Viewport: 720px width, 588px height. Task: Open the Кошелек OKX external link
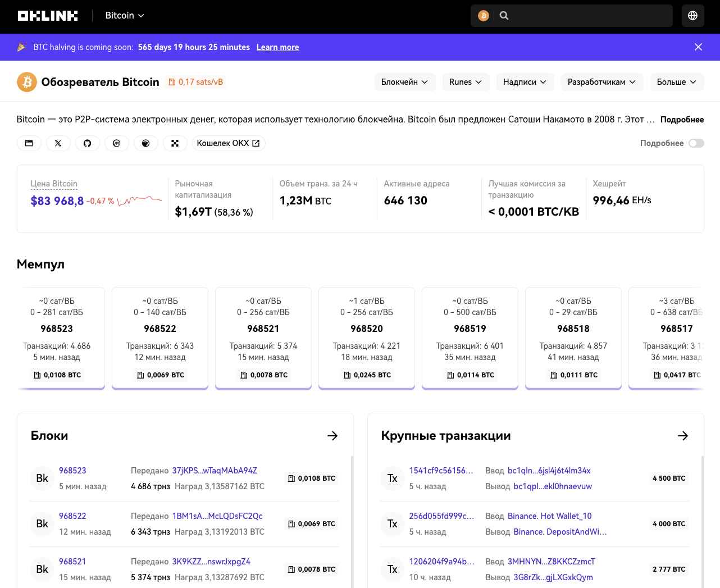point(229,143)
